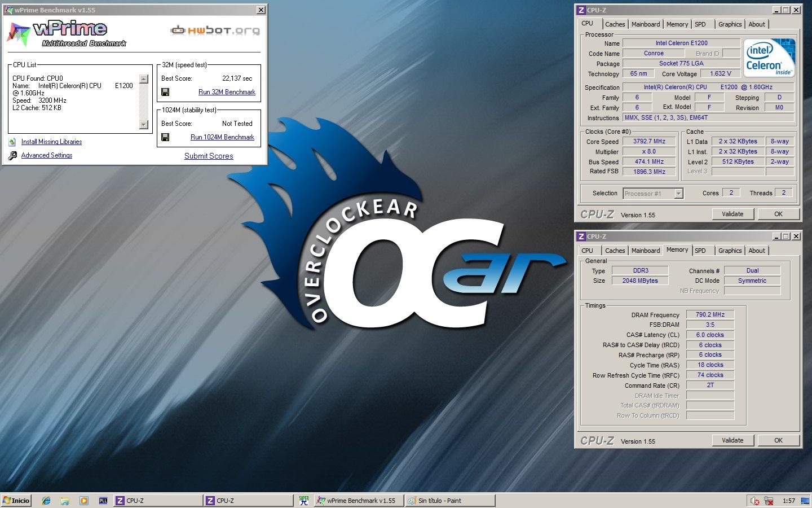Open the Inicio start menu
Viewport: 812px width, 508px height.
coord(16,501)
